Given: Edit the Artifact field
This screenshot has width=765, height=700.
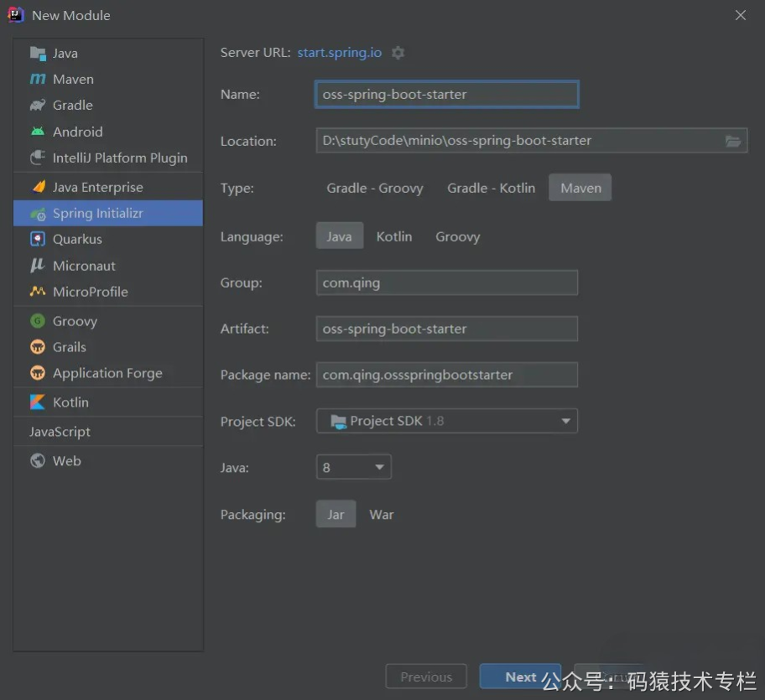Looking at the screenshot, I should click(447, 329).
